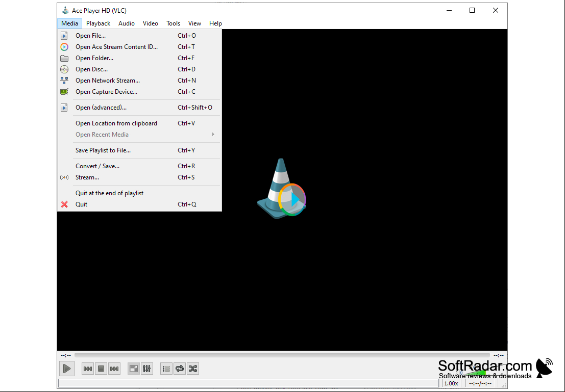Open the View menu

pyautogui.click(x=194, y=23)
